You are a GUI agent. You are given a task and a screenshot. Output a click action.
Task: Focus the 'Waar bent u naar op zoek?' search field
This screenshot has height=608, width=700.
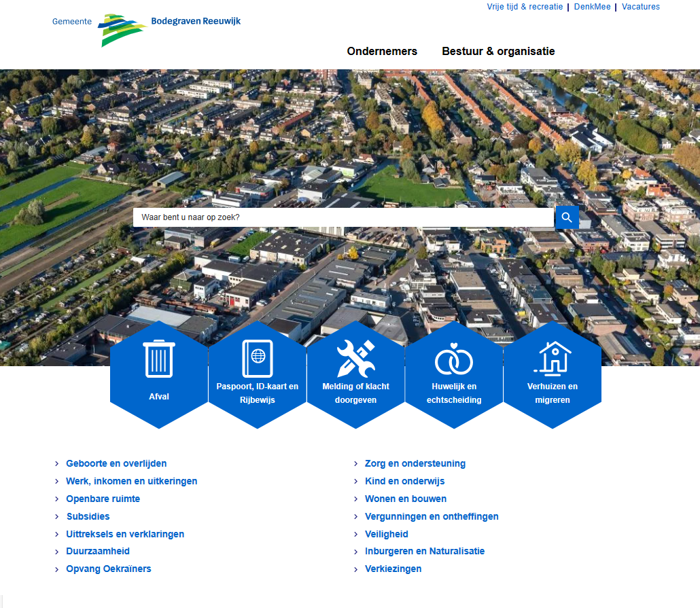(343, 217)
